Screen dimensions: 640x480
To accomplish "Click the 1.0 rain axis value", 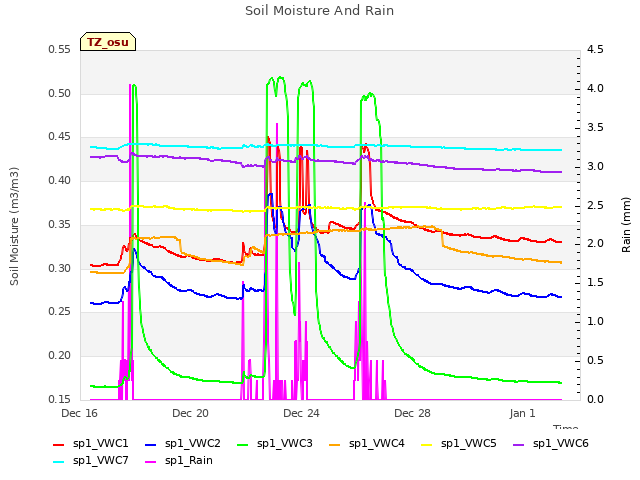I will pos(595,322).
